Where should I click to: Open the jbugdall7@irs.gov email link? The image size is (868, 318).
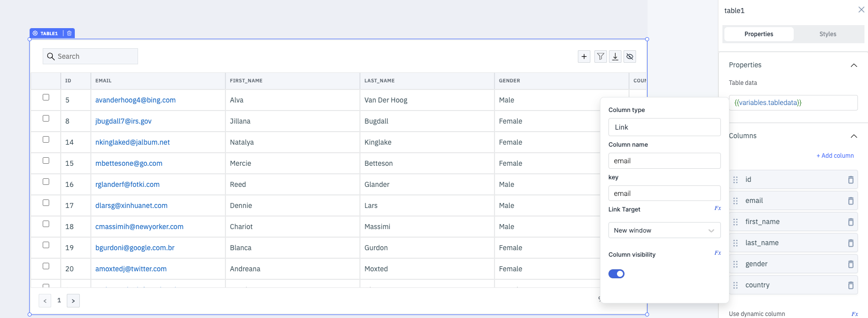pyautogui.click(x=123, y=121)
